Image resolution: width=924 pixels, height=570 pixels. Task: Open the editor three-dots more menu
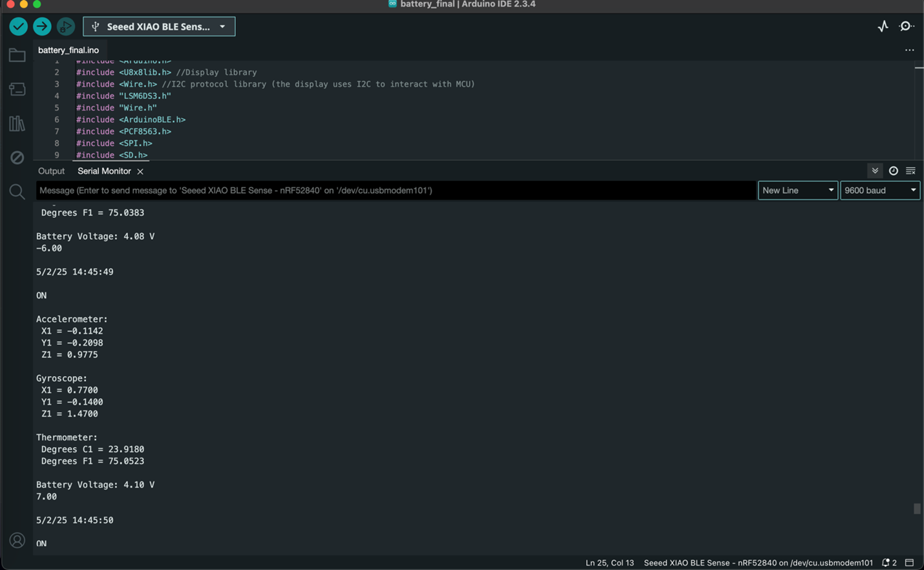pos(909,50)
